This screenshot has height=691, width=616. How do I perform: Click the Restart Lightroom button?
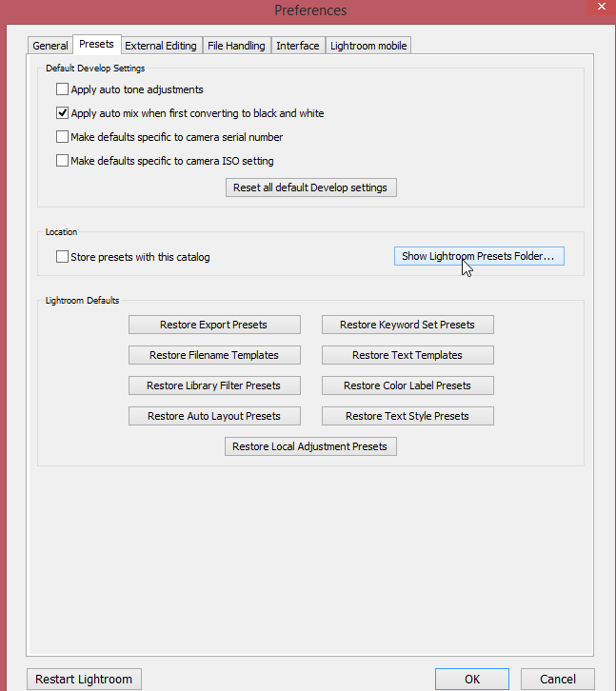85,680
